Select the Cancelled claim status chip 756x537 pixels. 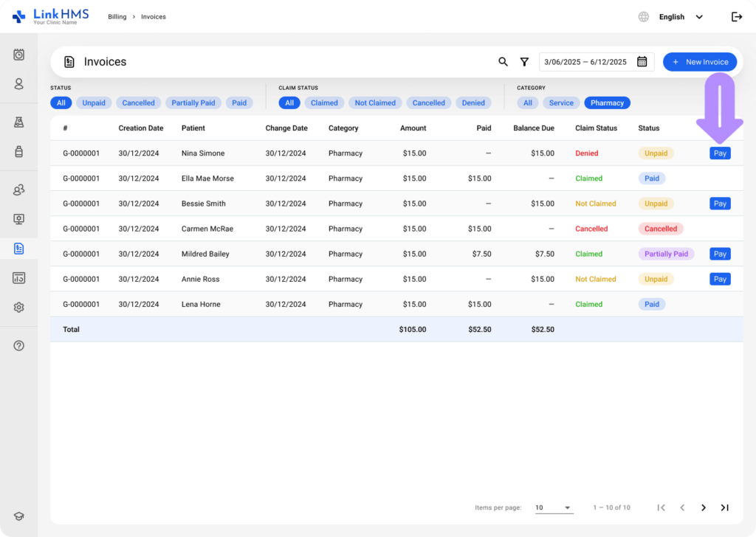429,103
